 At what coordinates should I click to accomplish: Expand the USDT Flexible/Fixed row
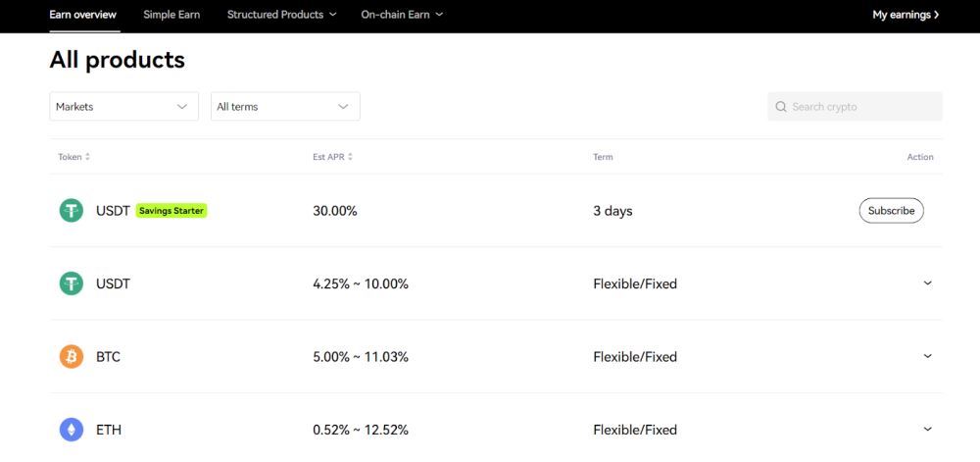927,283
